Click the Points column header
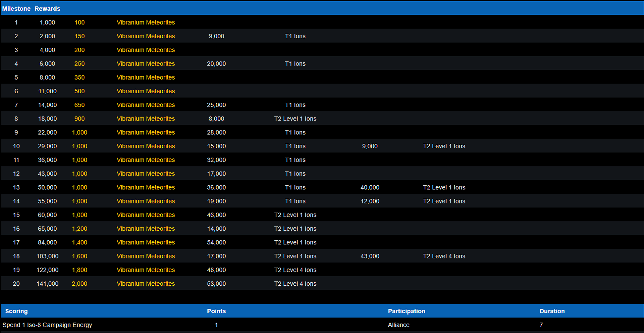 (x=216, y=311)
